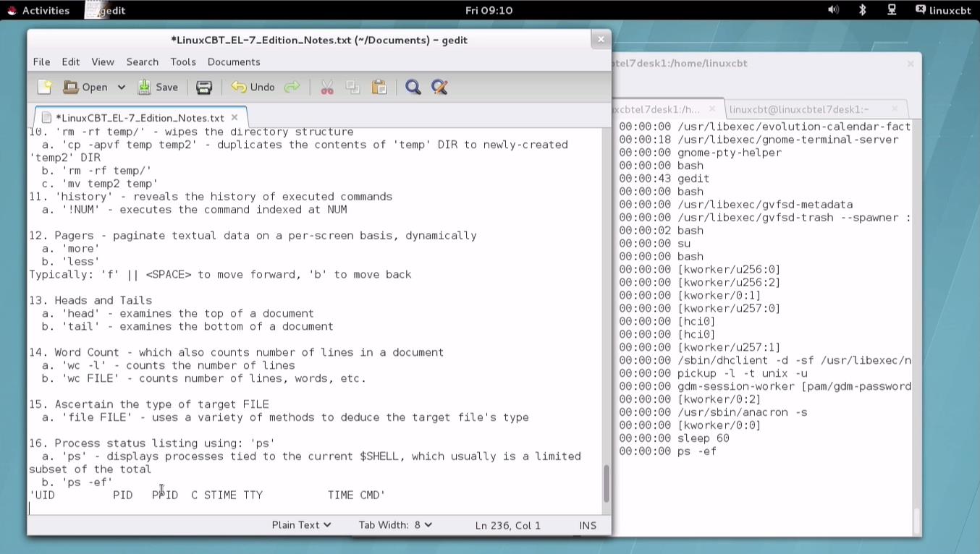Screen dimensions: 980x554
Task: Open the Edit menu
Action: (x=70, y=61)
